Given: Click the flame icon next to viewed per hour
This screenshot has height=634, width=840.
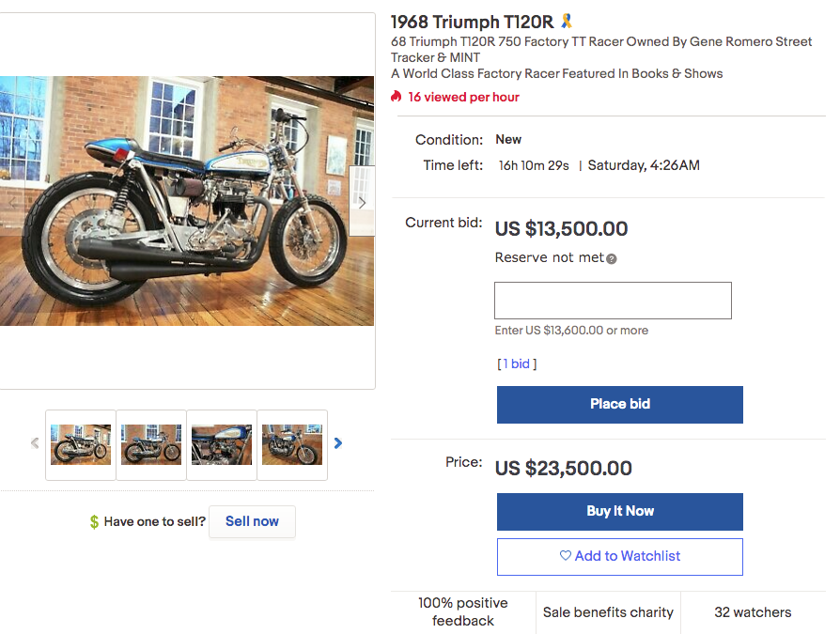Looking at the screenshot, I should click(x=397, y=97).
